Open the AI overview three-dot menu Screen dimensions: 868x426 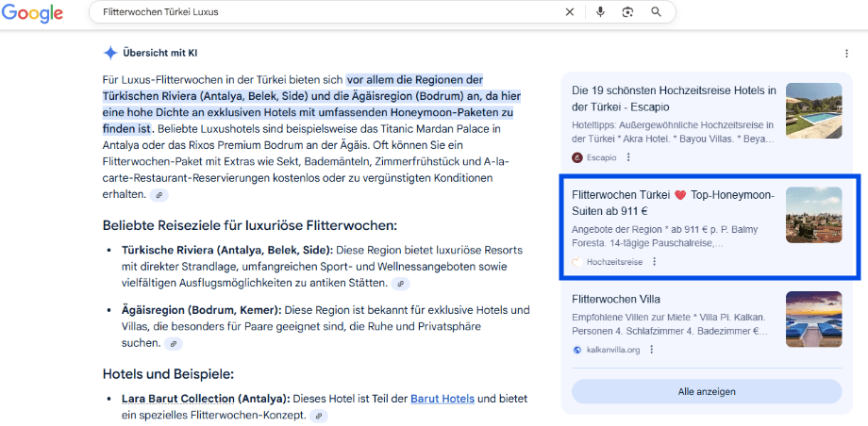click(x=846, y=54)
